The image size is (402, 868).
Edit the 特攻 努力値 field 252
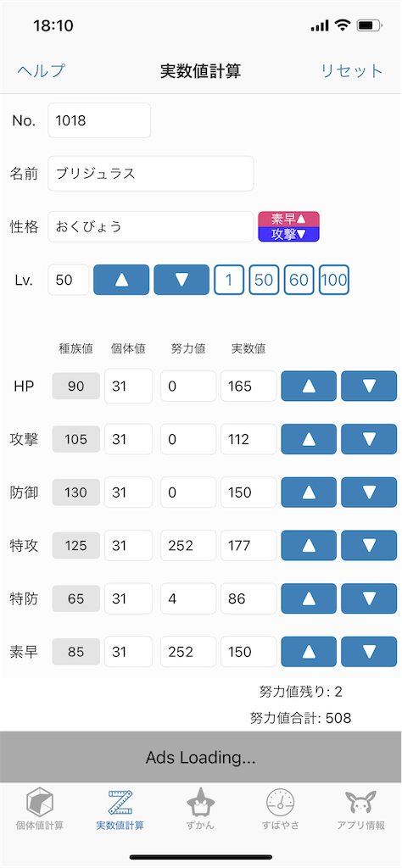[188, 545]
